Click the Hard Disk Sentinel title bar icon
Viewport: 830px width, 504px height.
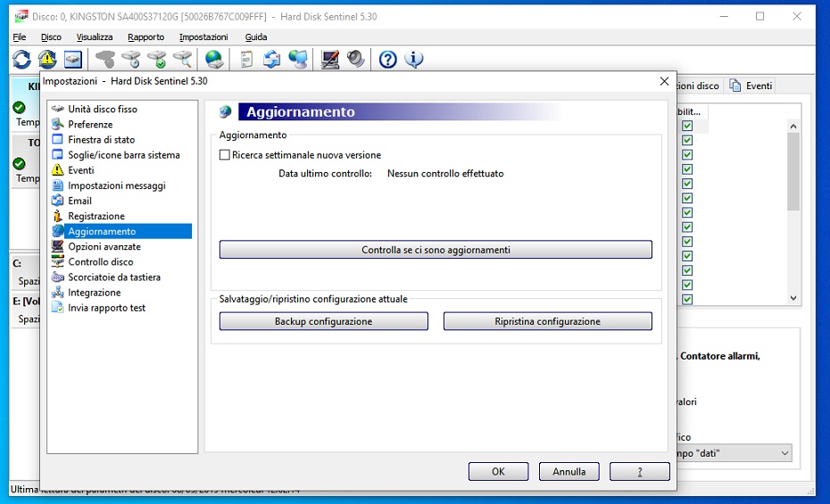click(21, 16)
